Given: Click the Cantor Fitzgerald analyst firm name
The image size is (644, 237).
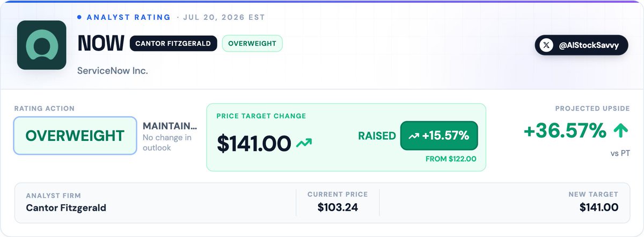Looking at the screenshot, I should click(x=66, y=207).
